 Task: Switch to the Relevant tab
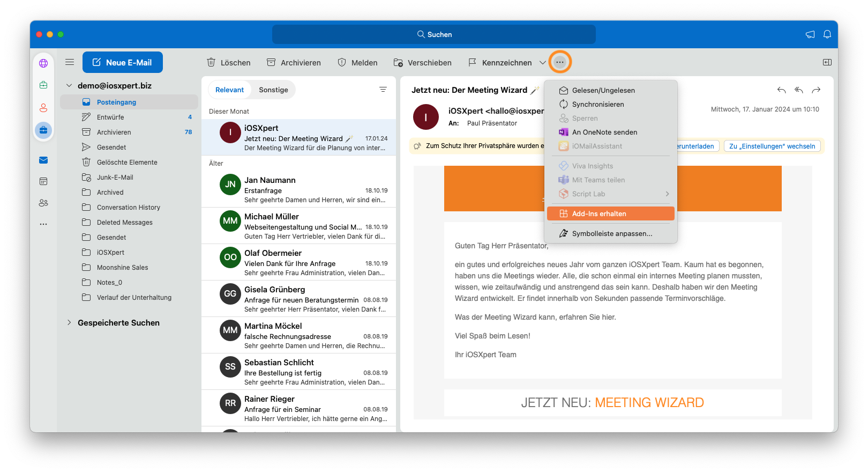(x=229, y=90)
